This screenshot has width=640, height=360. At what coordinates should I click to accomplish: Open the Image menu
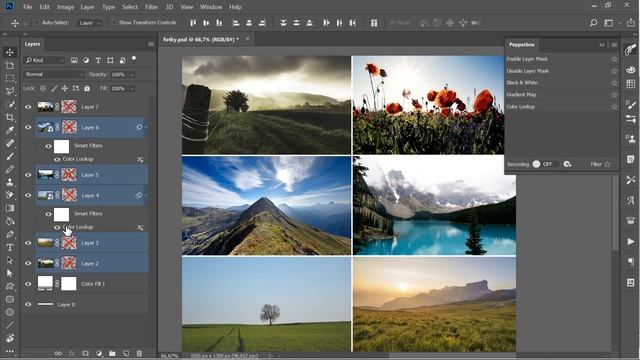(x=65, y=7)
